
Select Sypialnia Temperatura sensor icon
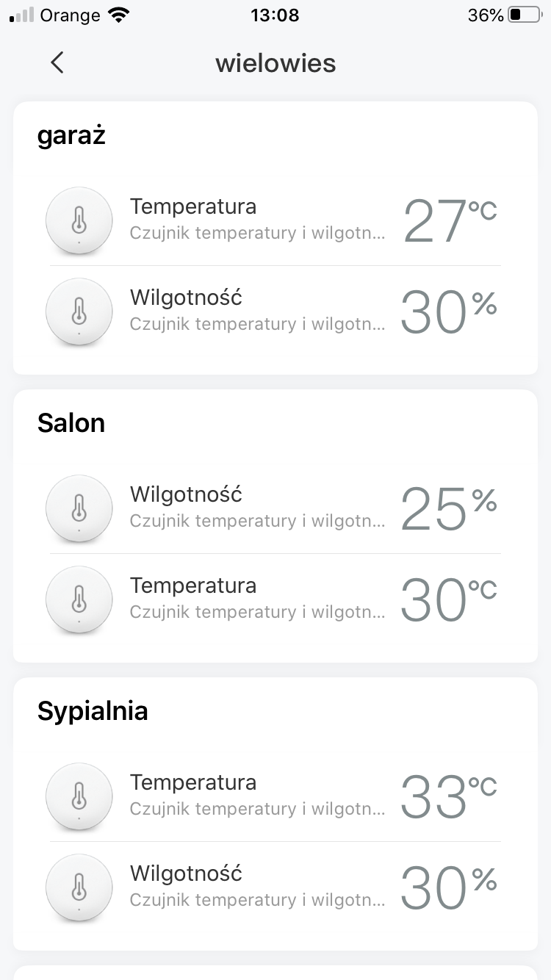coord(79,796)
